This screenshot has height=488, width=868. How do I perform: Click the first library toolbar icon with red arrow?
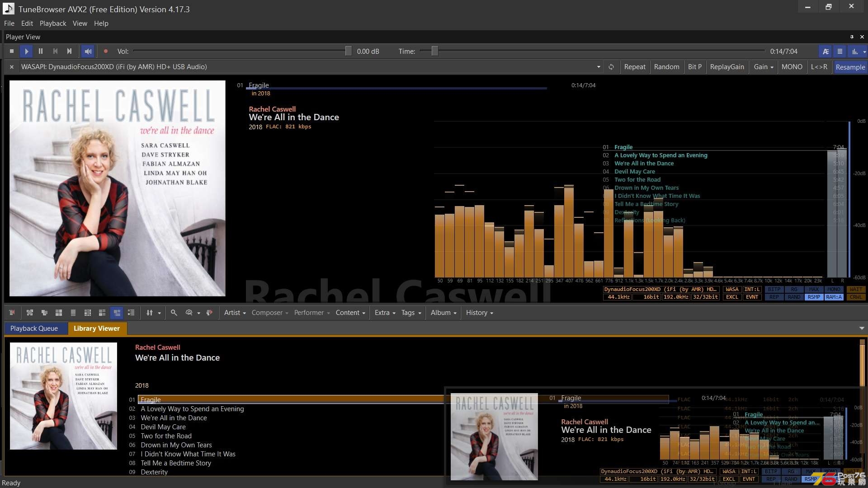[x=12, y=313]
